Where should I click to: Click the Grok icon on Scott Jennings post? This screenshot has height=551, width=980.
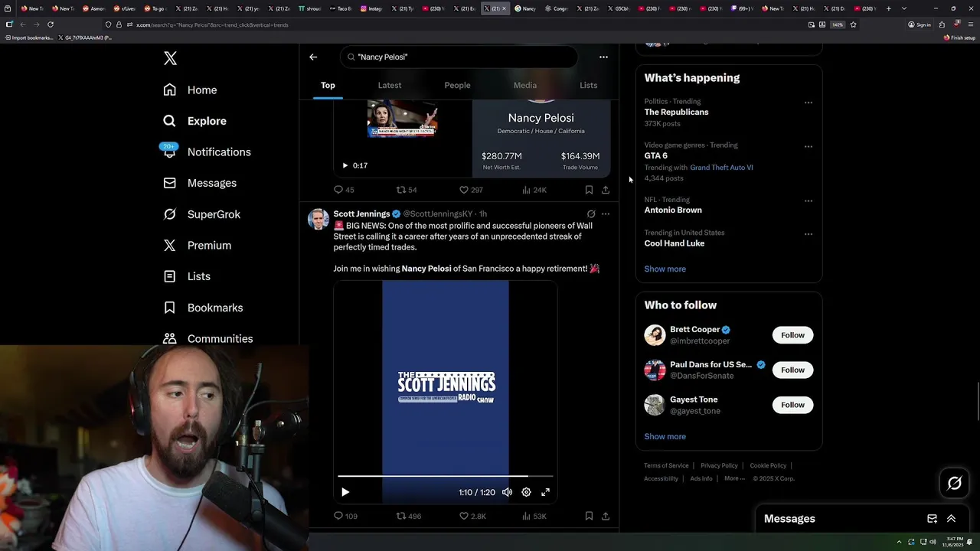591,214
